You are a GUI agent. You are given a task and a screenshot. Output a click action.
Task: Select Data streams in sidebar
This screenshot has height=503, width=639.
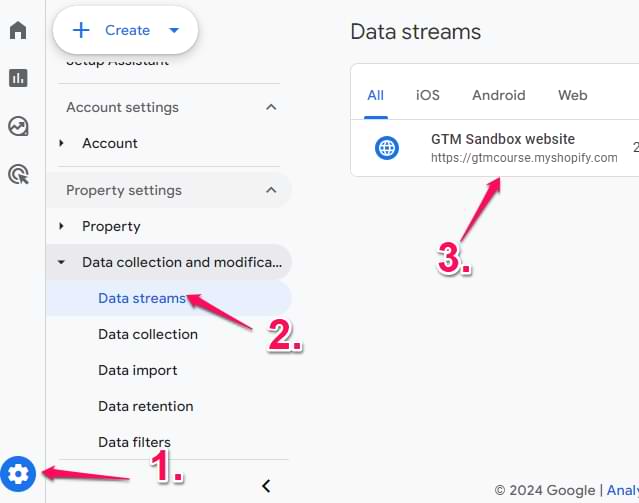coord(141,298)
